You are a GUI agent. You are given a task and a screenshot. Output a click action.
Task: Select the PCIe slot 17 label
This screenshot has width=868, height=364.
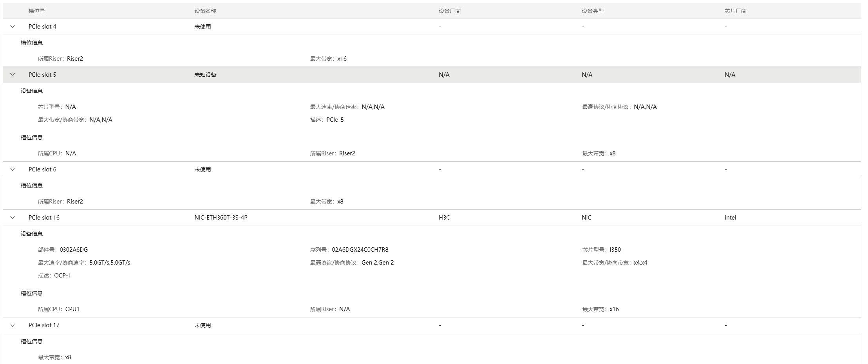(x=44, y=325)
